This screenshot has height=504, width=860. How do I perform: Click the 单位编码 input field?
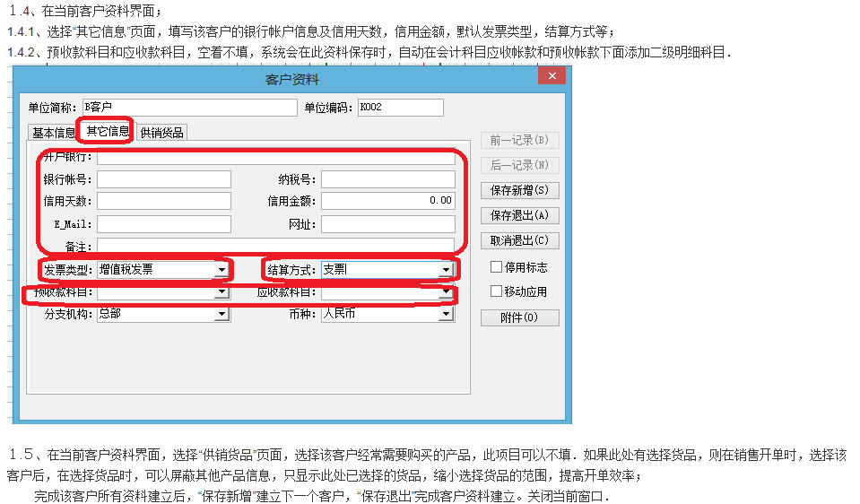400,108
